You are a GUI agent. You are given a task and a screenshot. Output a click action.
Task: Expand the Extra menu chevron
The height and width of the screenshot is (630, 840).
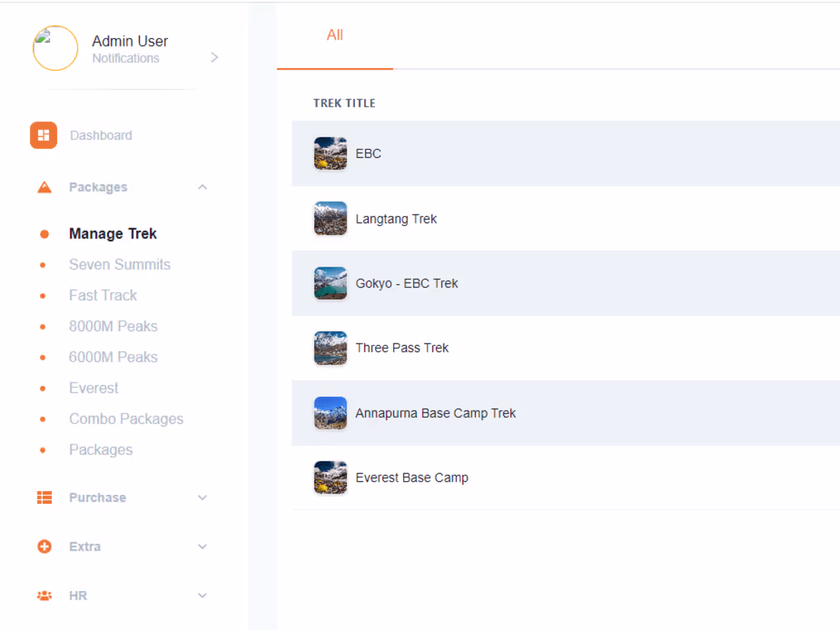click(x=202, y=547)
